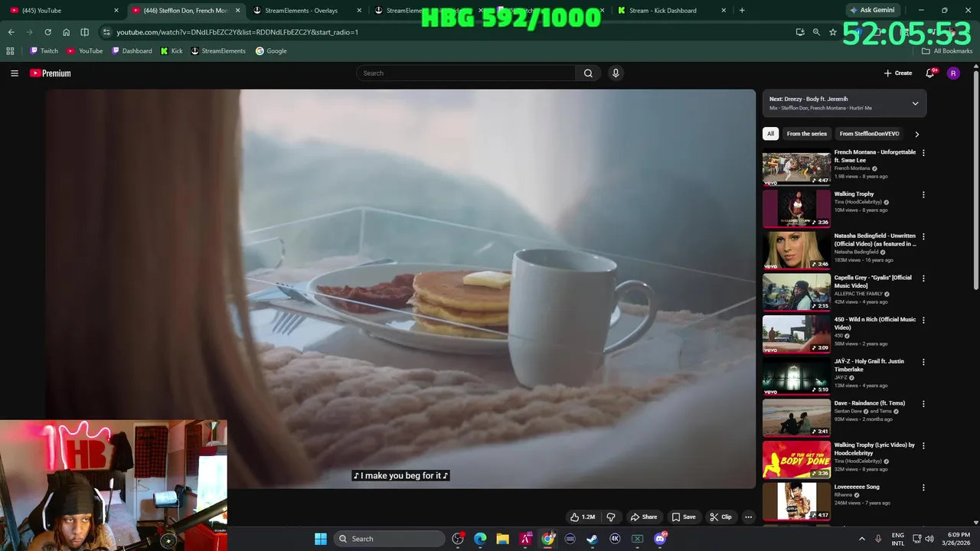Select 'From StefflonDonVEVO' filter chip

point(869,134)
